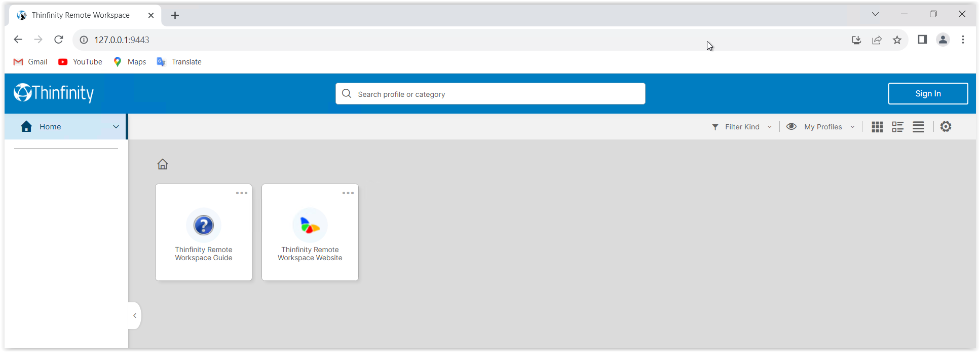Image resolution: width=980 pixels, height=352 pixels.
Task: Open the Gmail bookmark
Action: click(30, 62)
